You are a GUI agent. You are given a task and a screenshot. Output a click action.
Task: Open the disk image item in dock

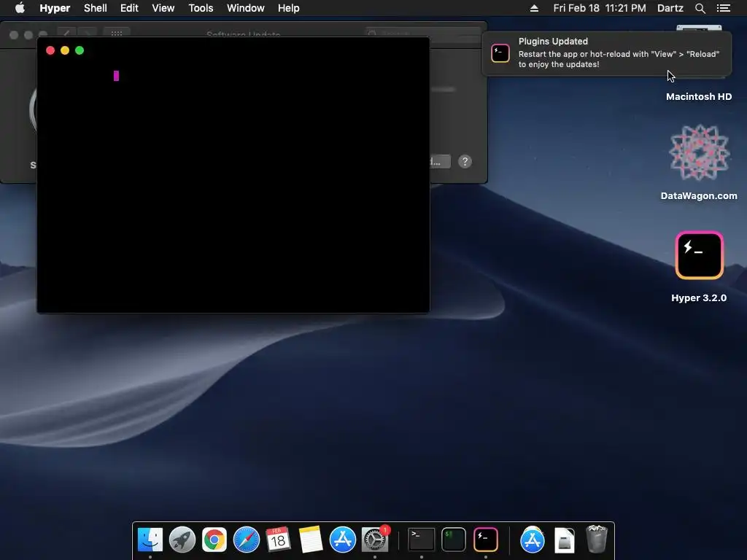564,540
